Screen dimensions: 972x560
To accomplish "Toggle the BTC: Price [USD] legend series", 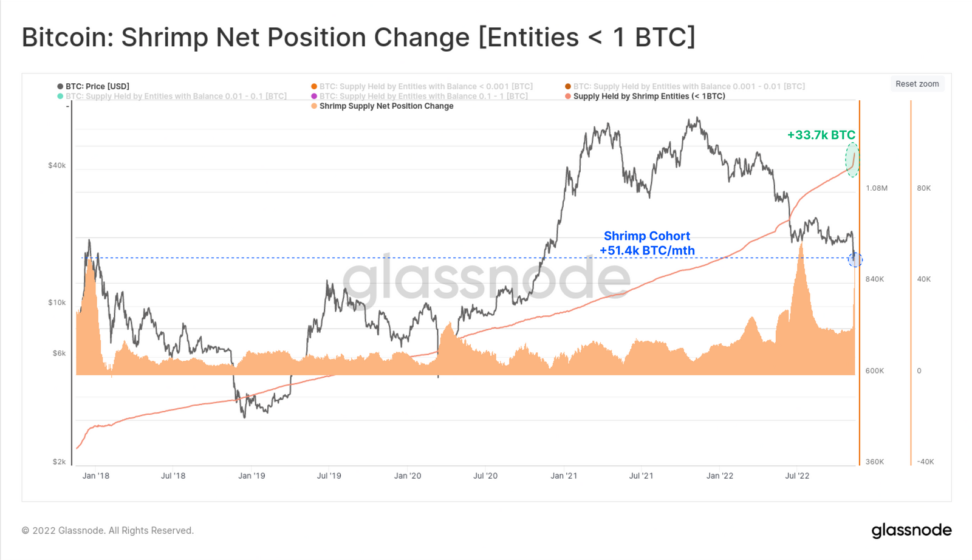I will 93,86.
